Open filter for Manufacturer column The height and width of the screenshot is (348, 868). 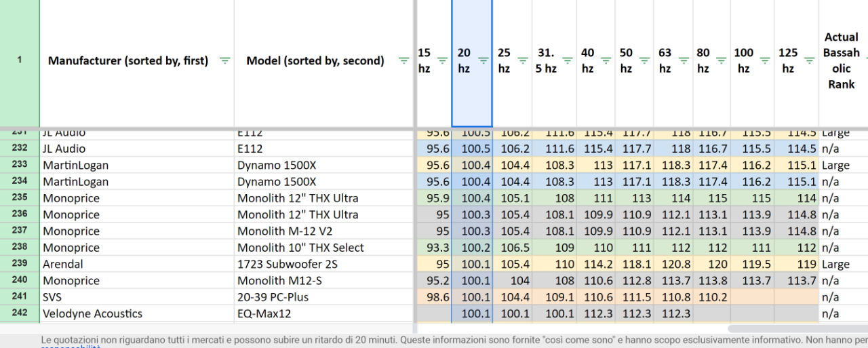224,60
